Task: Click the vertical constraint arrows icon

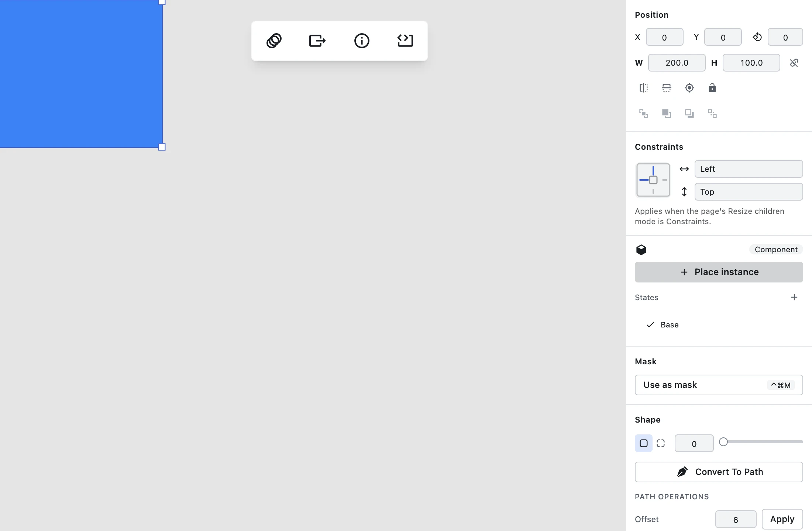Action: [x=684, y=192]
